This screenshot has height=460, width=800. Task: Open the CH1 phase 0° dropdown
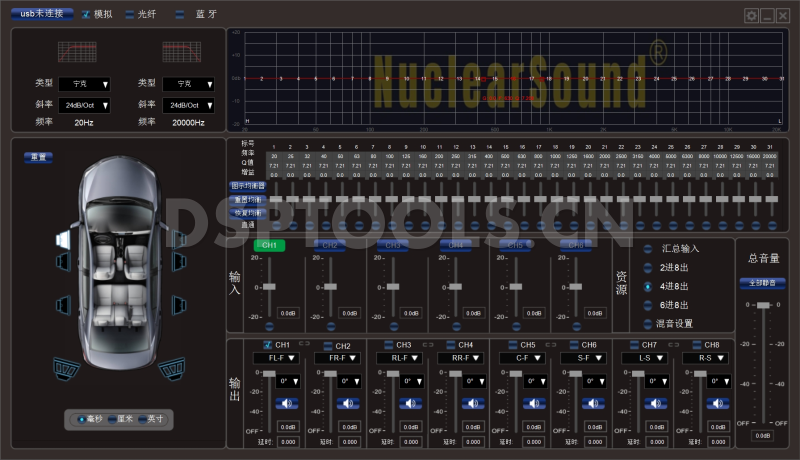coord(288,381)
